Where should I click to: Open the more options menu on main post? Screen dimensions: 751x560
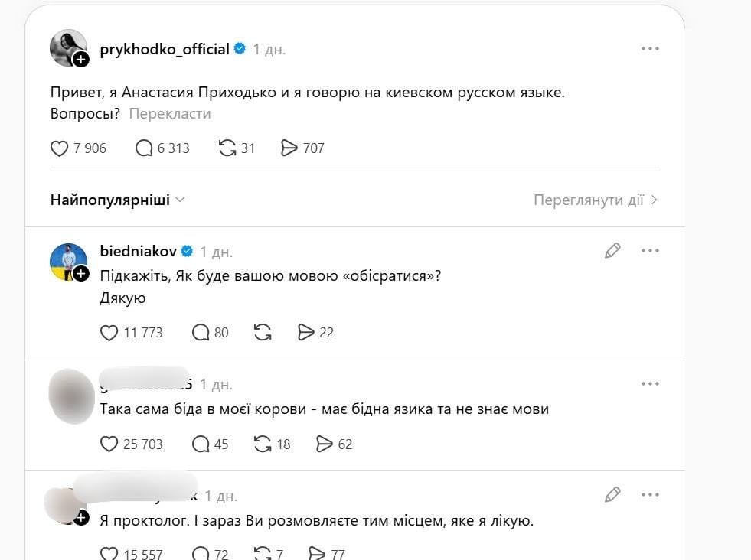click(650, 49)
